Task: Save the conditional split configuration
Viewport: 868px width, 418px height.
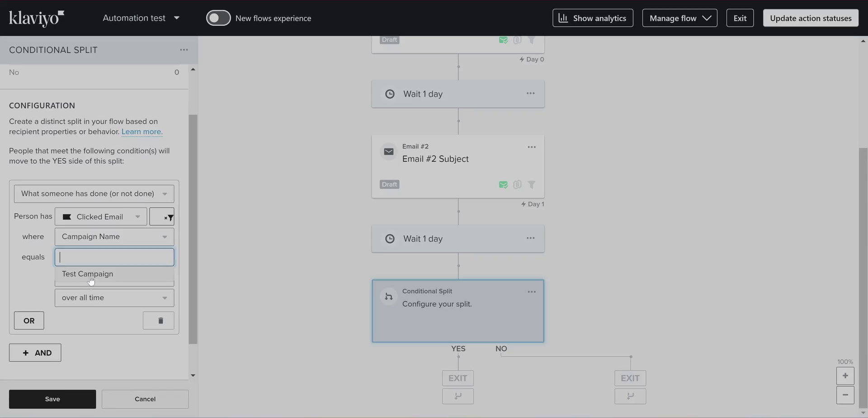Action: click(x=52, y=399)
